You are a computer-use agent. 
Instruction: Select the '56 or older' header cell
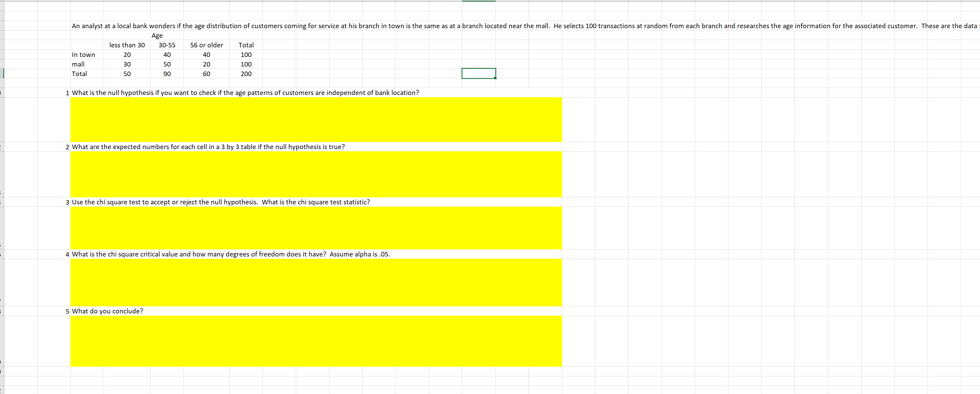point(207,45)
